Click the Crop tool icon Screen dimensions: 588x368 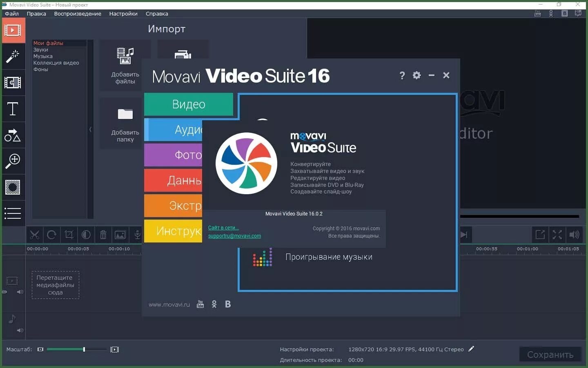(x=69, y=235)
